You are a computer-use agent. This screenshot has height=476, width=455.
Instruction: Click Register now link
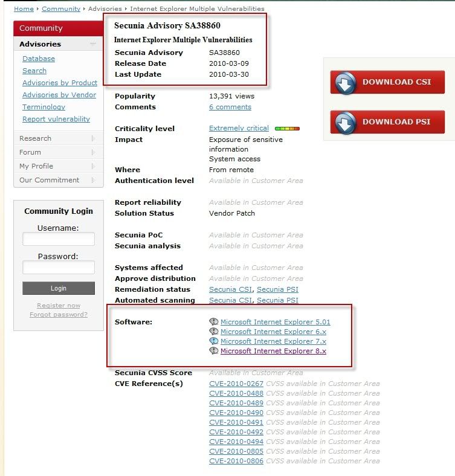point(59,306)
